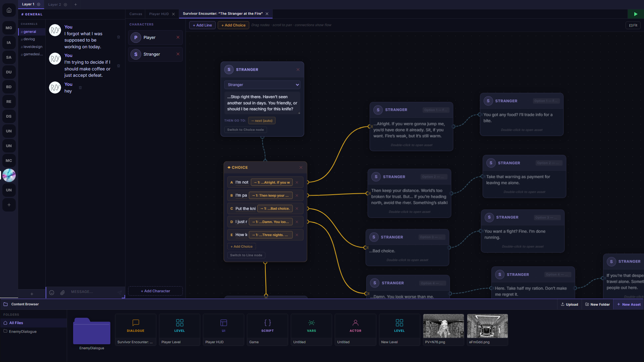Screen dimensions: 644x362
Task: Remove the Stranger character
Action: pos(178,54)
